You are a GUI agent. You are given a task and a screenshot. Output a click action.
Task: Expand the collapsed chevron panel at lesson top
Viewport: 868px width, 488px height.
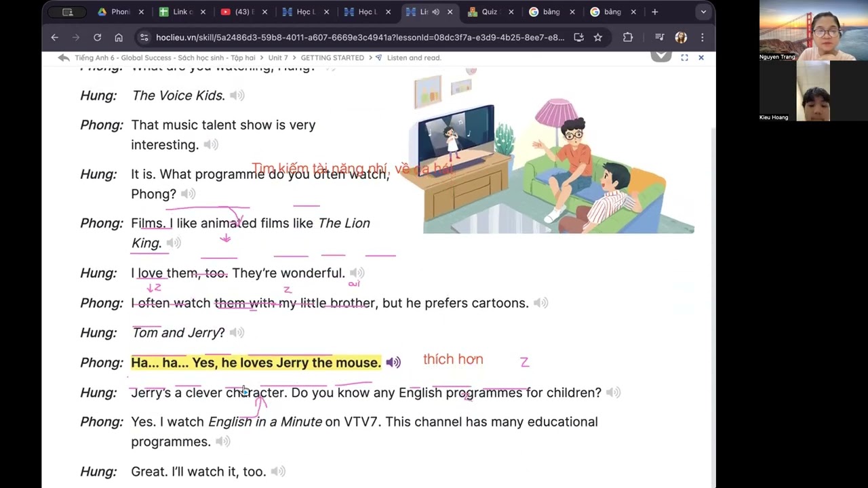pyautogui.click(x=661, y=56)
